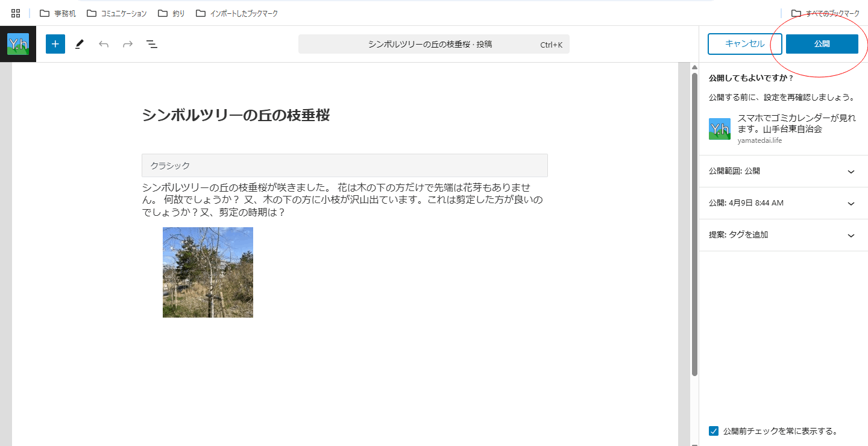Click the editor vertical scrollbar

point(694,223)
